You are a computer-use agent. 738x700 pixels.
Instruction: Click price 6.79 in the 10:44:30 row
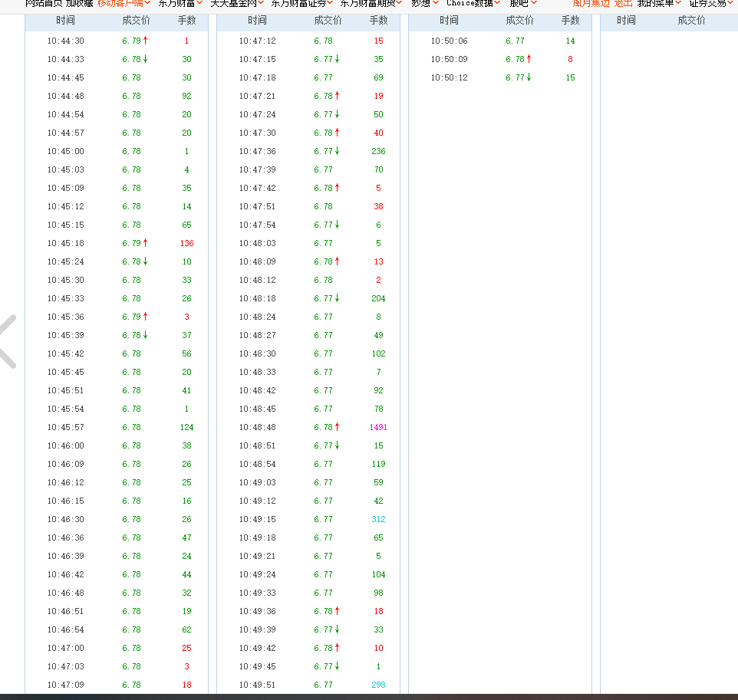[x=131, y=41]
